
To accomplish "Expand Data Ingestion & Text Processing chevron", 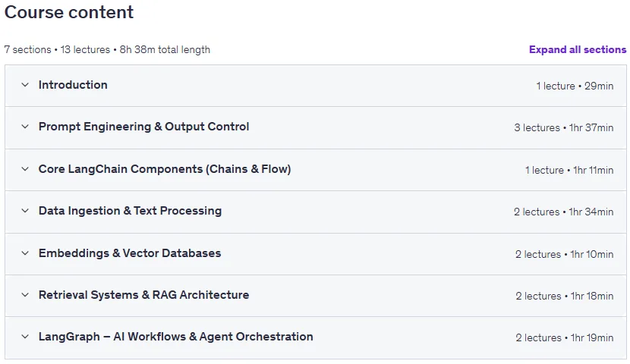I will tap(25, 211).
